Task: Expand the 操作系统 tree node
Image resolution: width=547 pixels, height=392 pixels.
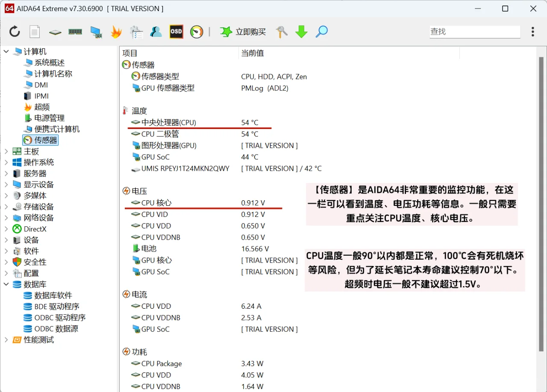Action: [x=6, y=162]
